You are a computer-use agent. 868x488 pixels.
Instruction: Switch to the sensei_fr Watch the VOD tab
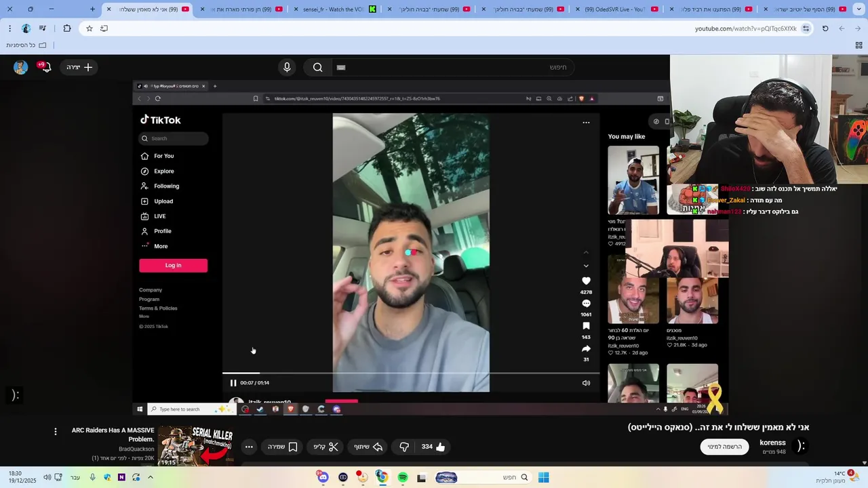pyautogui.click(x=339, y=9)
